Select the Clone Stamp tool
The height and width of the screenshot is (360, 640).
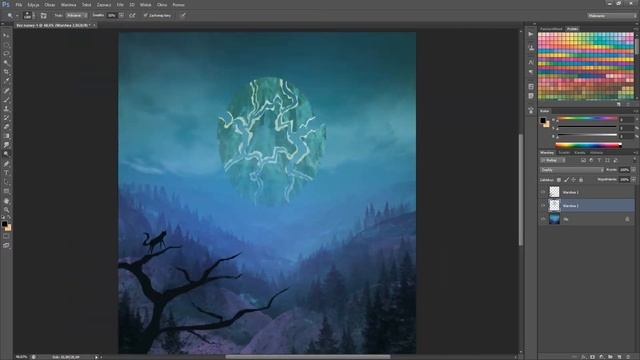pyautogui.click(x=6, y=109)
